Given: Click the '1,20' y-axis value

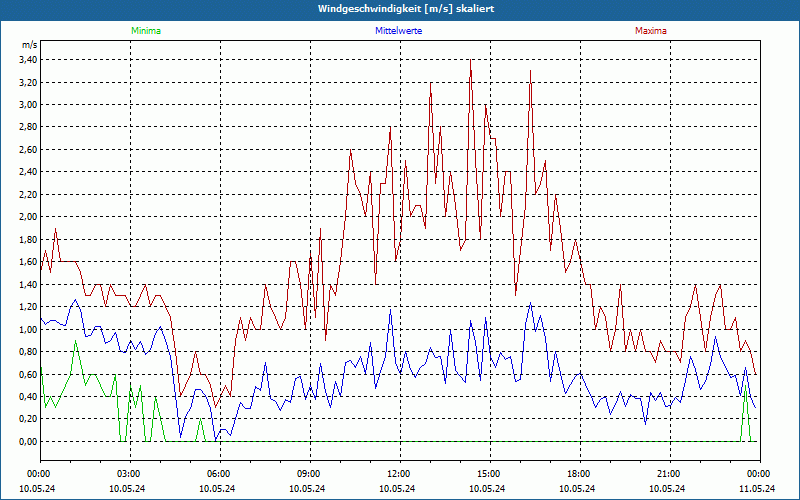Looking at the screenshot, I should tap(29, 307).
